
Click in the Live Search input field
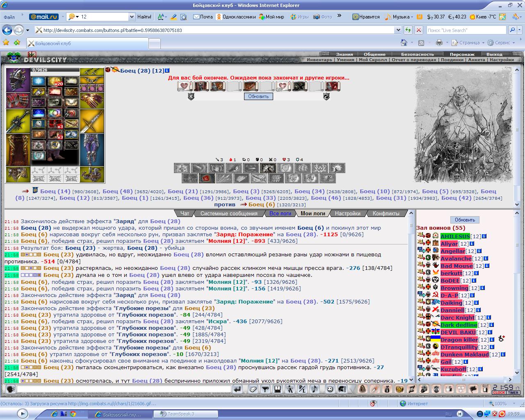[x=466, y=30]
